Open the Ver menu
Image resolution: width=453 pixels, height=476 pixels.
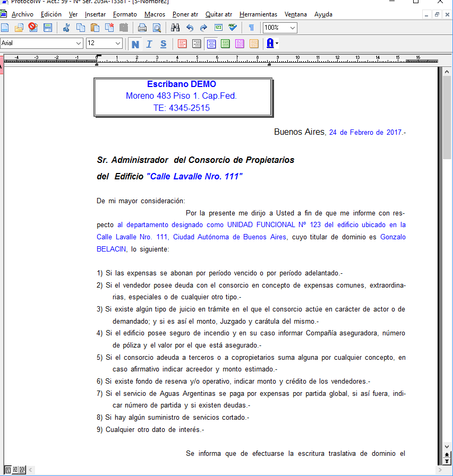[73, 14]
